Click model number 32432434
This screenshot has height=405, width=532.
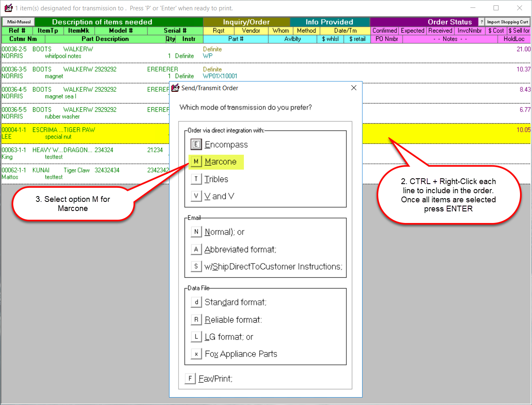coord(107,170)
